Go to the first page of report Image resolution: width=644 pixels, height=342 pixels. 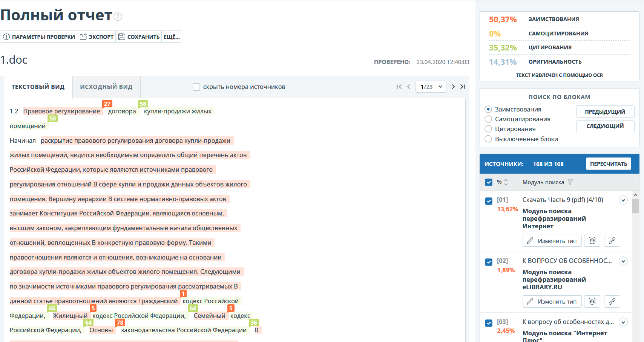point(399,87)
